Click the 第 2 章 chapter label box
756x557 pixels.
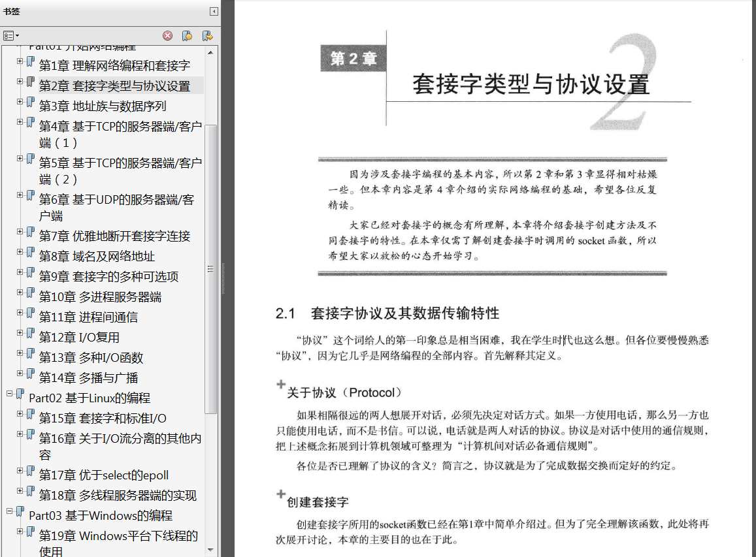[x=353, y=58]
